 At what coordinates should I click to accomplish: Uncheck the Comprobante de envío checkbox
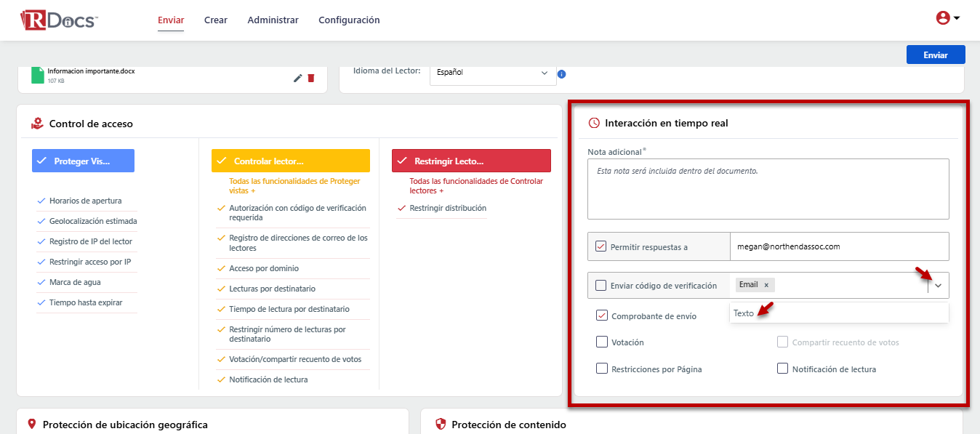coord(601,316)
